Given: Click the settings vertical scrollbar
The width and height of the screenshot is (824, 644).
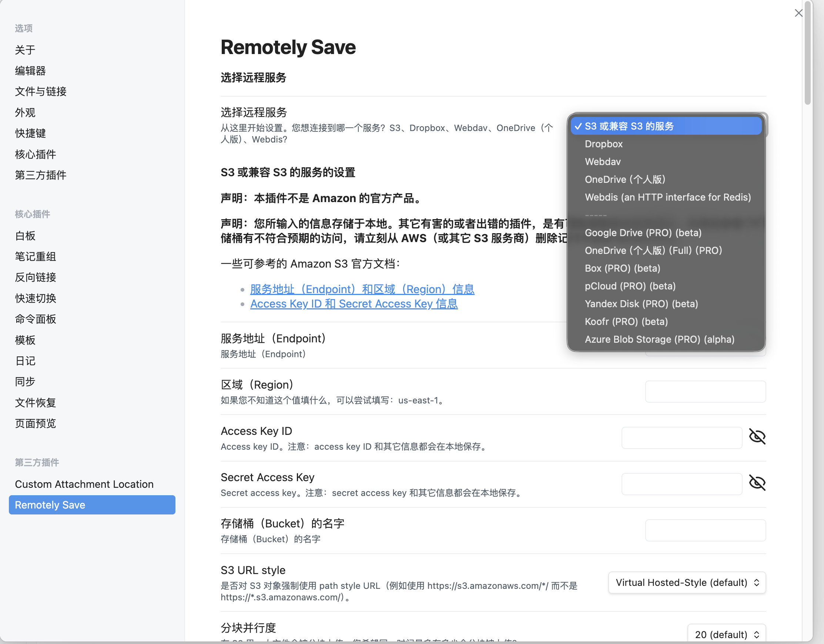Looking at the screenshot, I should point(807,53).
